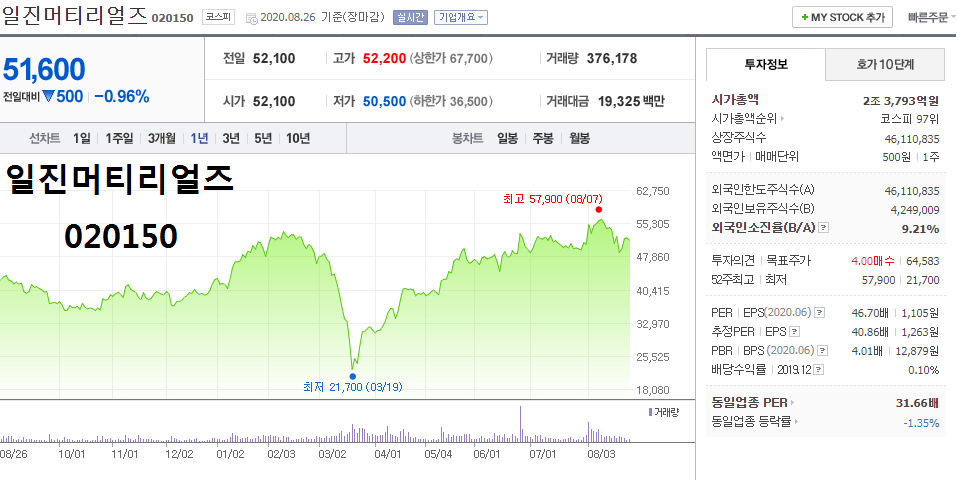Click the arrow beside 동일업종 PER

tap(793, 403)
